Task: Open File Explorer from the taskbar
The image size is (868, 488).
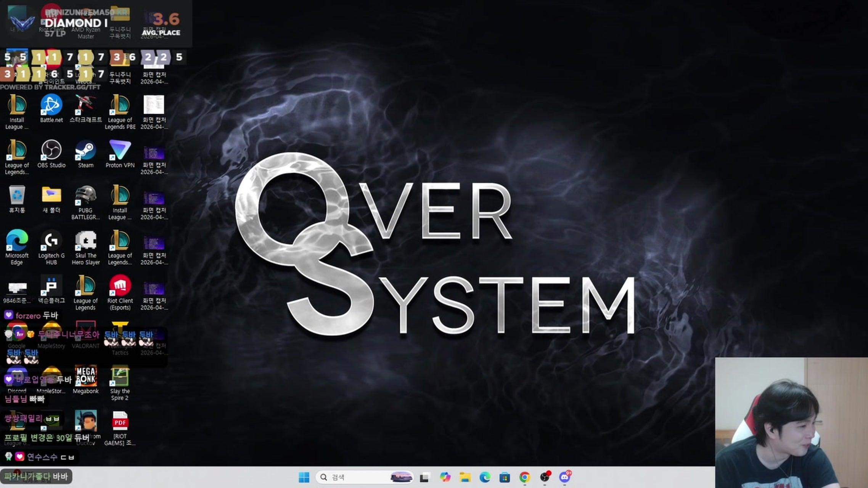Action: 465,477
